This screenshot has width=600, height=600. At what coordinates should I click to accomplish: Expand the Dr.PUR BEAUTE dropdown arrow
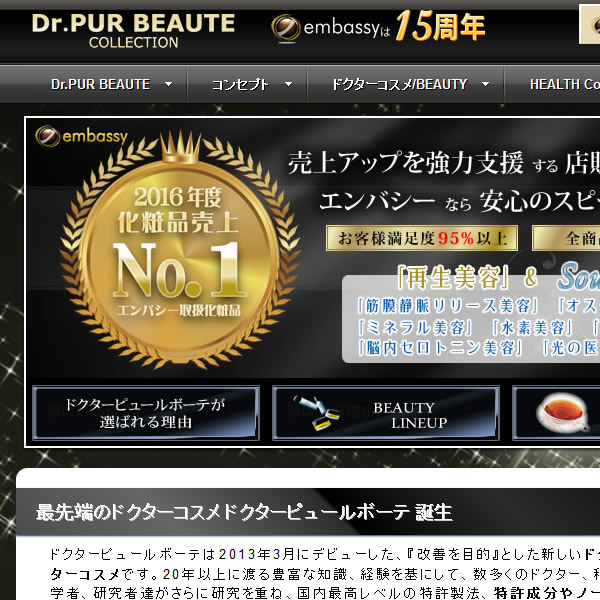[x=168, y=84]
